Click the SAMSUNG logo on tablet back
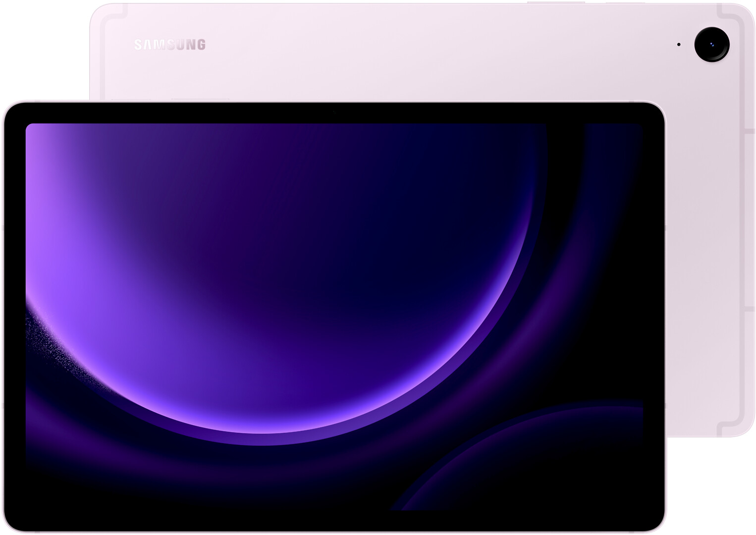This screenshot has height=535, width=756. coord(170,45)
